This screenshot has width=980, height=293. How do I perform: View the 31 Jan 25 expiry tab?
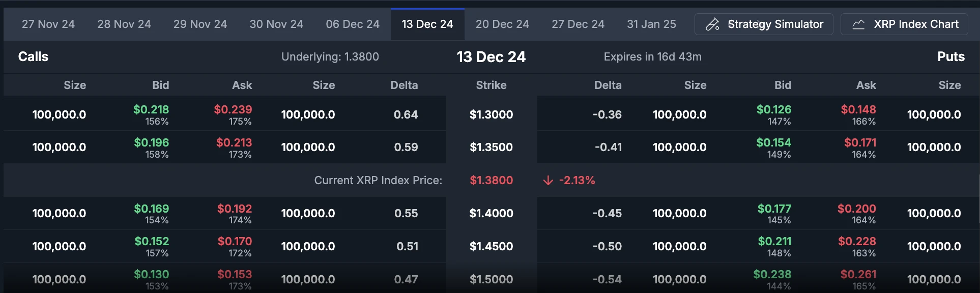tap(651, 24)
